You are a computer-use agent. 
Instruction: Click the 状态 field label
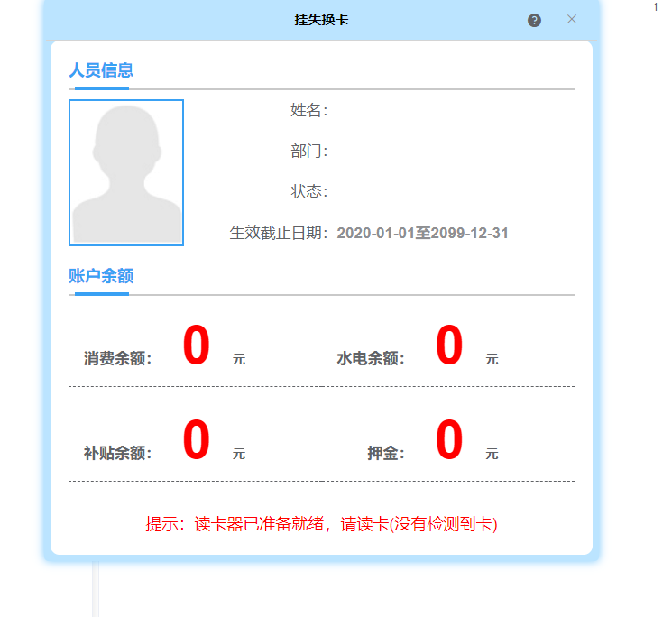308,191
